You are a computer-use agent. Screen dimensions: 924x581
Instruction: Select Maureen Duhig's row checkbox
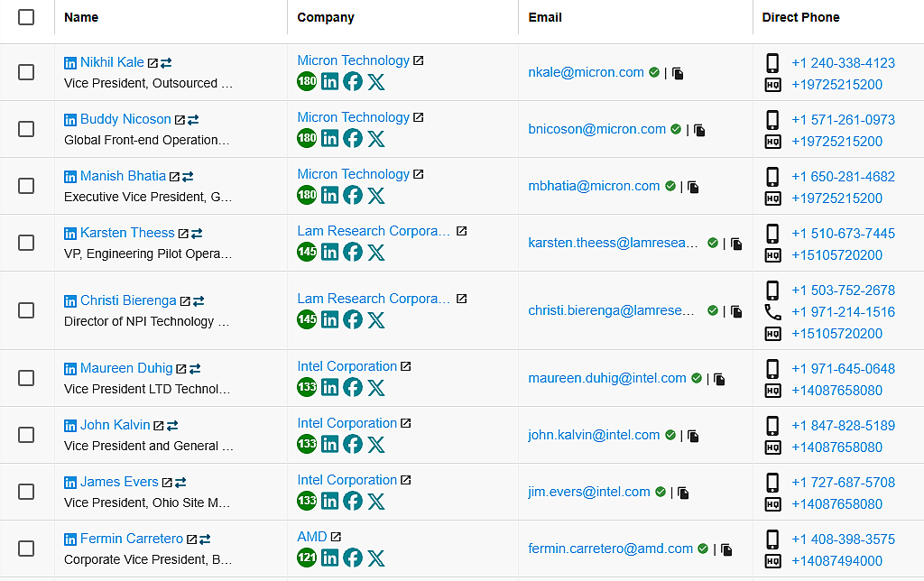(x=26, y=378)
